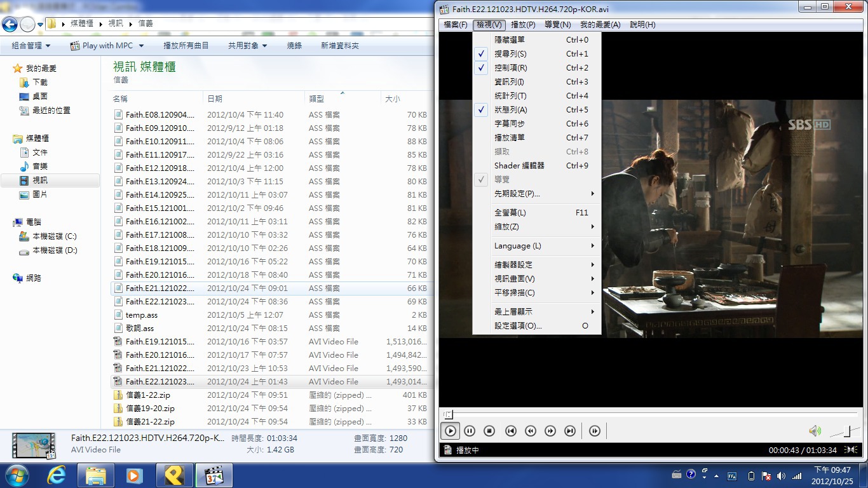
Task: Click 播放所有曲目 in Explorer toolbar
Action: [186, 46]
